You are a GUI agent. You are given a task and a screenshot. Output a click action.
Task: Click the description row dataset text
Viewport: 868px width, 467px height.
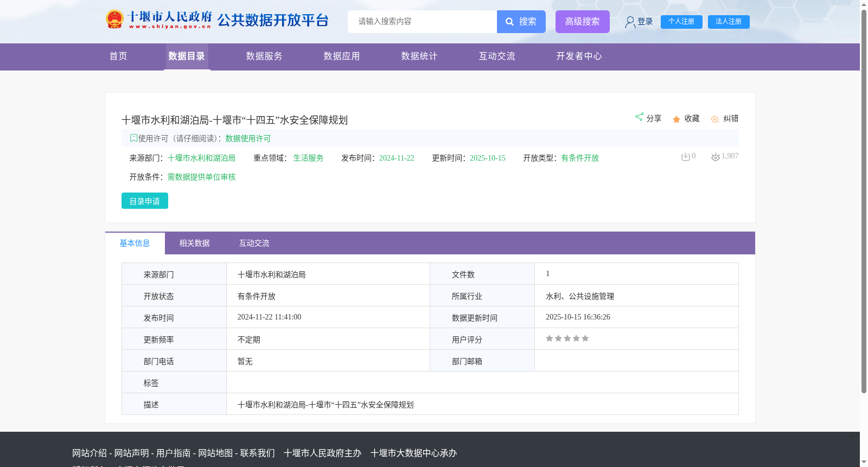click(x=325, y=405)
